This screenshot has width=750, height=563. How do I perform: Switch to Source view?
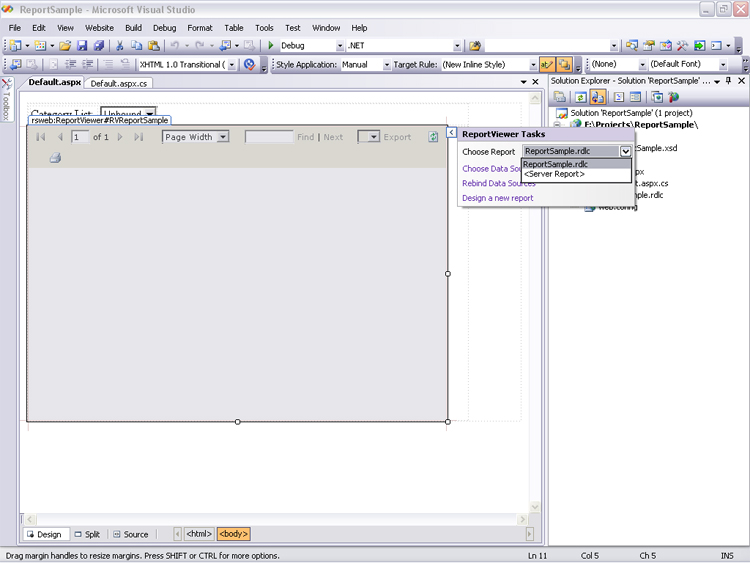point(131,534)
